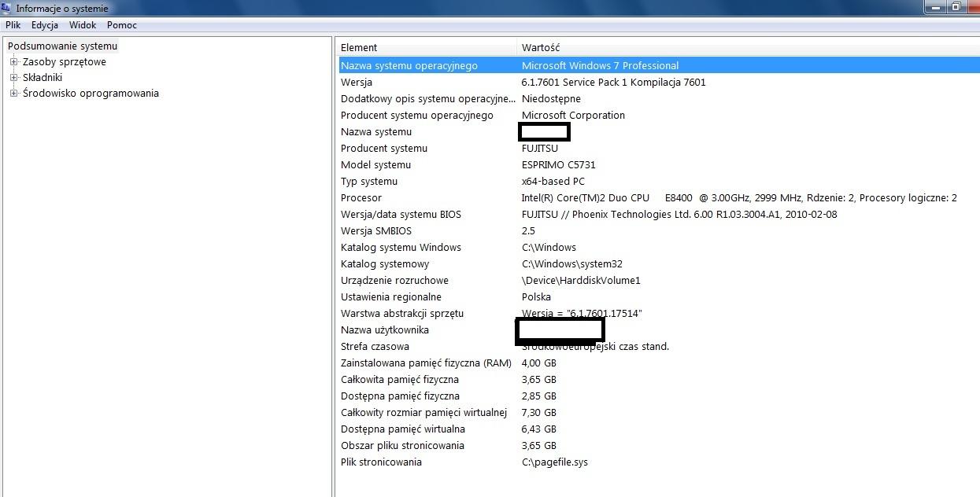Image resolution: width=980 pixels, height=497 pixels.
Task: Click the Wartość column header
Action: click(708, 48)
